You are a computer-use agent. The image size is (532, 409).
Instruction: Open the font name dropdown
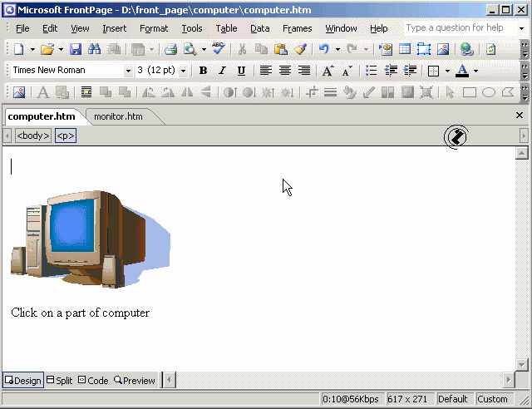click(x=128, y=71)
